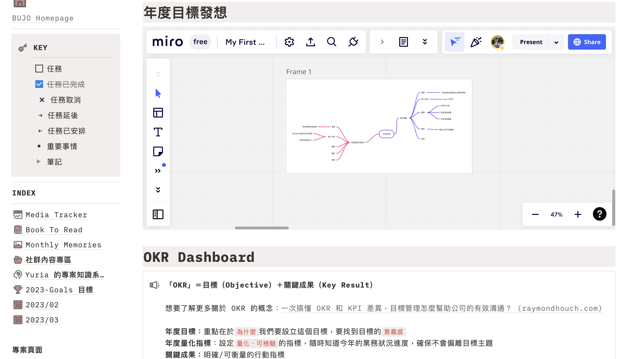Open the Miro frames side panel
The height and width of the screenshot is (359, 644).
pos(158,214)
